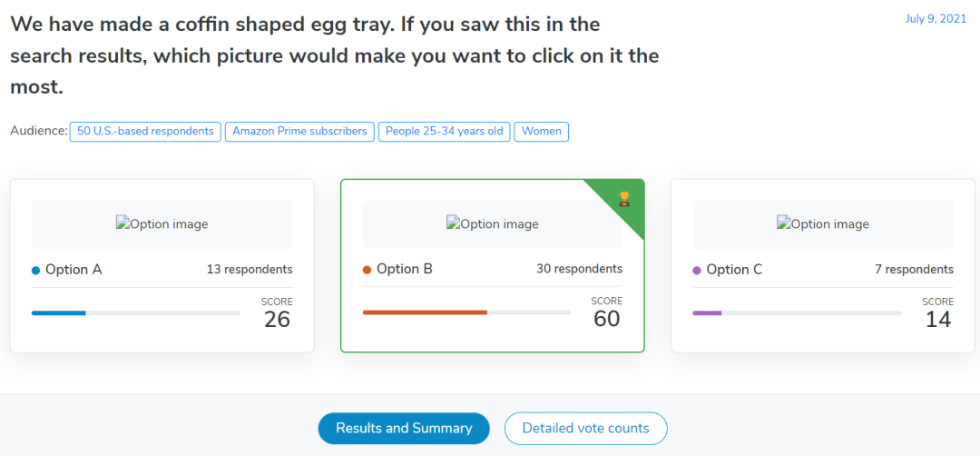980x456 pixels.
Task: Click the purple dot beside Option C
Action: coord(697,270)
